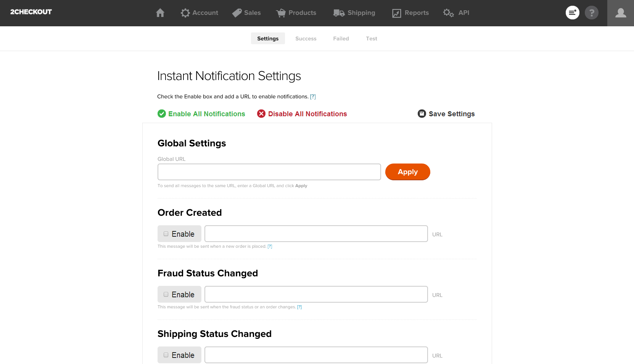Viewport: 634px width, 364px height.
Task: Open the Failed tab
Action: pyautogui.click(x=341, y=38)
